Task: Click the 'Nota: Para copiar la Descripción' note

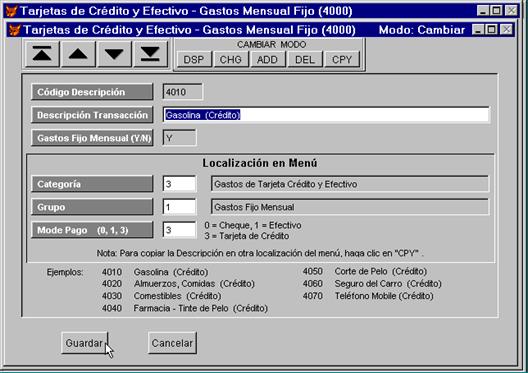Action: coord(260,253)
